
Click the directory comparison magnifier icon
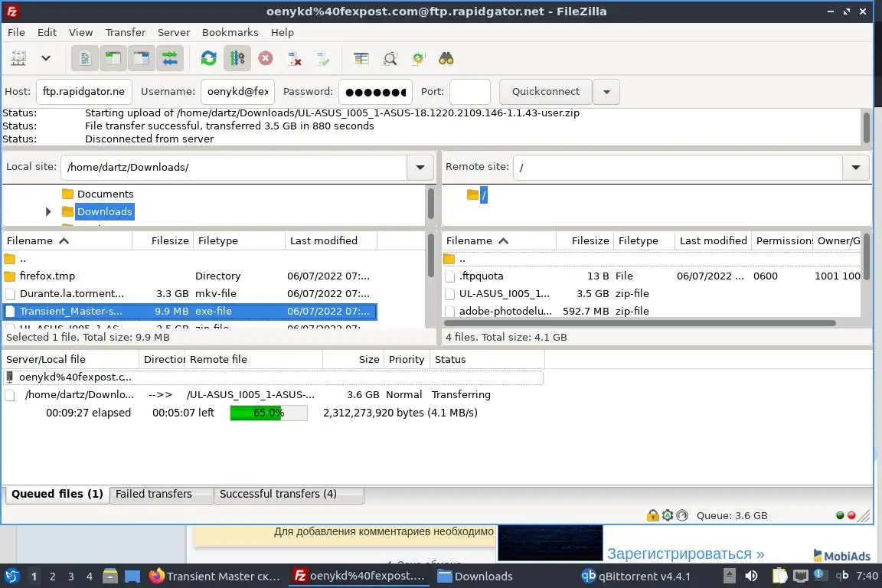(390, 58)
